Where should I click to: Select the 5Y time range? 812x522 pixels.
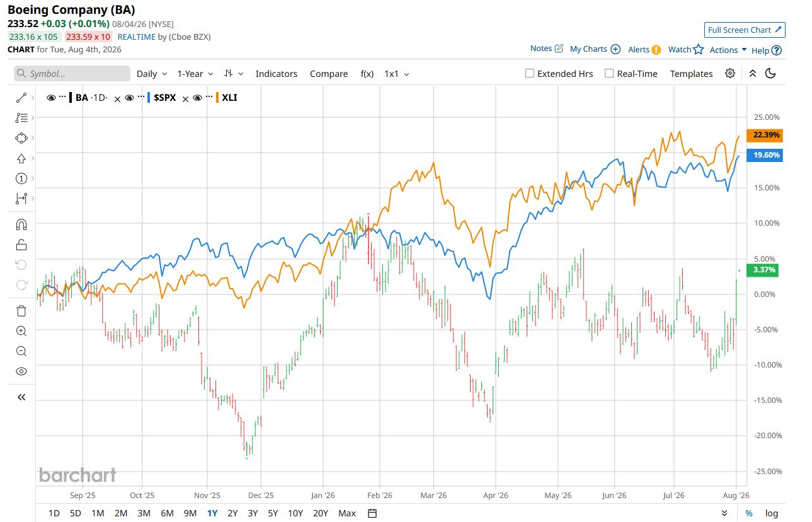273,513
